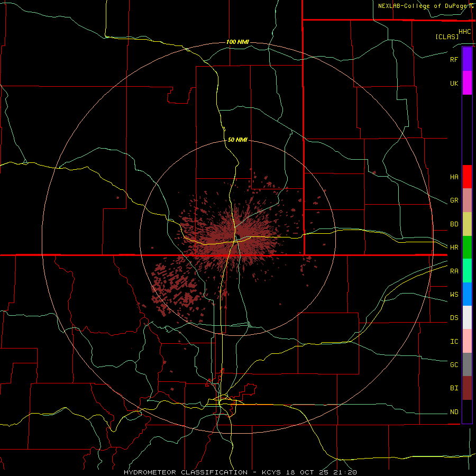
Task: Click the HHC product code label
Action: 465,32
